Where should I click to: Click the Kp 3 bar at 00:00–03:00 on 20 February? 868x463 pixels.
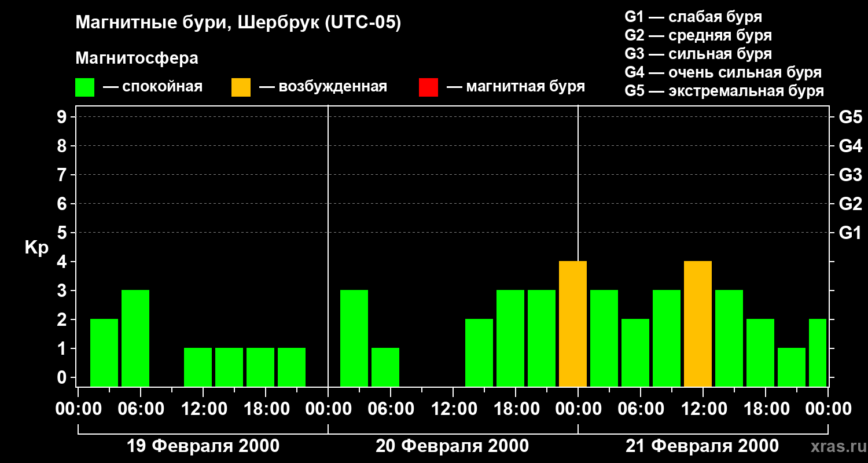click(354, 338)
